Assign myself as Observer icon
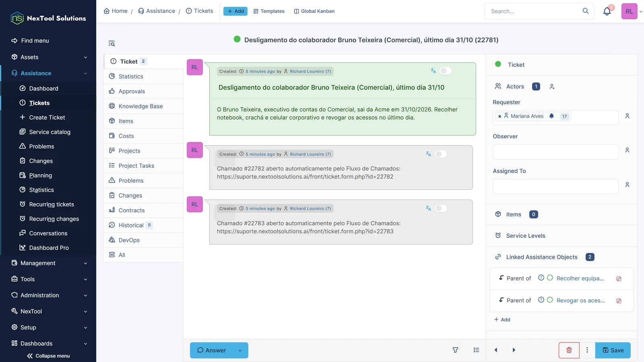The width and height of the screenshot is (644, 362). [x=627, y=150]
